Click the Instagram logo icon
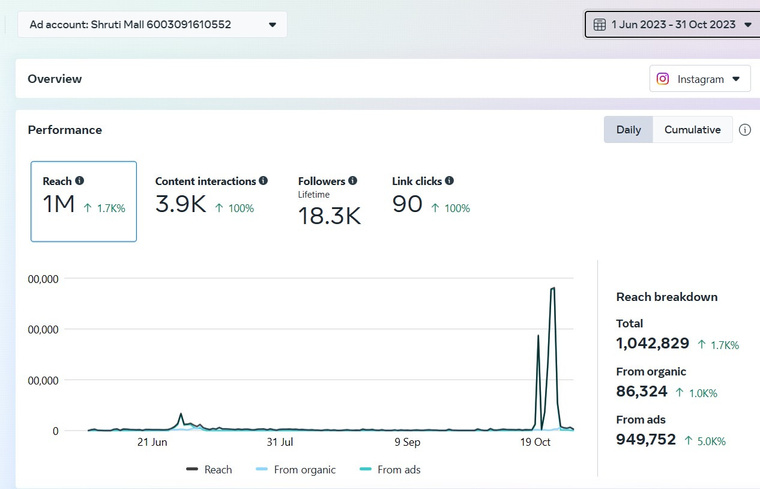The height and width of the screenshot is (489, 760). pos(663,79)
